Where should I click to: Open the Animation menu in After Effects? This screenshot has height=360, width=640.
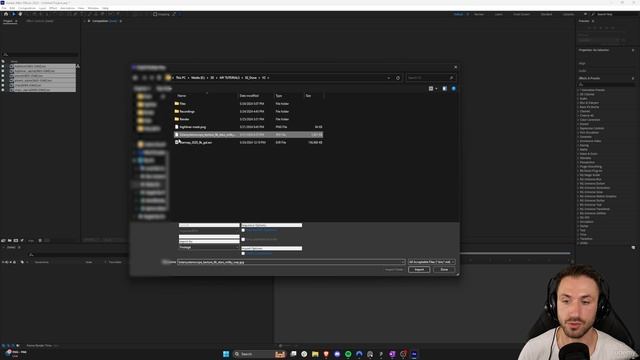tap(67, 8)
